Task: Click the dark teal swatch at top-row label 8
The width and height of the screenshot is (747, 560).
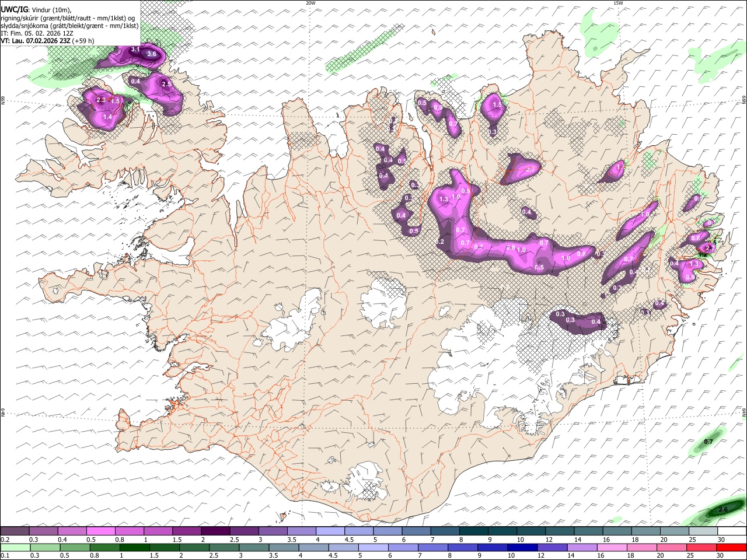Action: 473,531
